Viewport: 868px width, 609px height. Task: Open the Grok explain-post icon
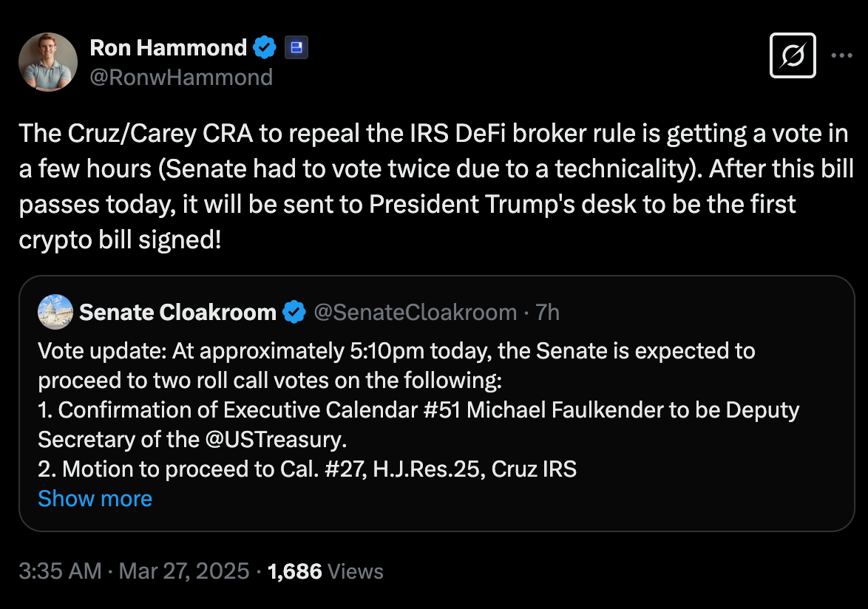[x=793, y=55]
